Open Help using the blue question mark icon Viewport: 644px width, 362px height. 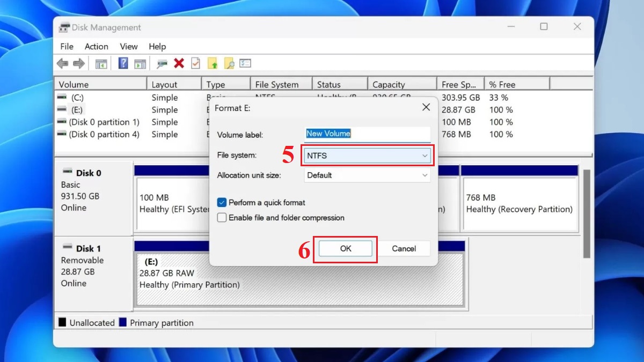tap(119, 63)
